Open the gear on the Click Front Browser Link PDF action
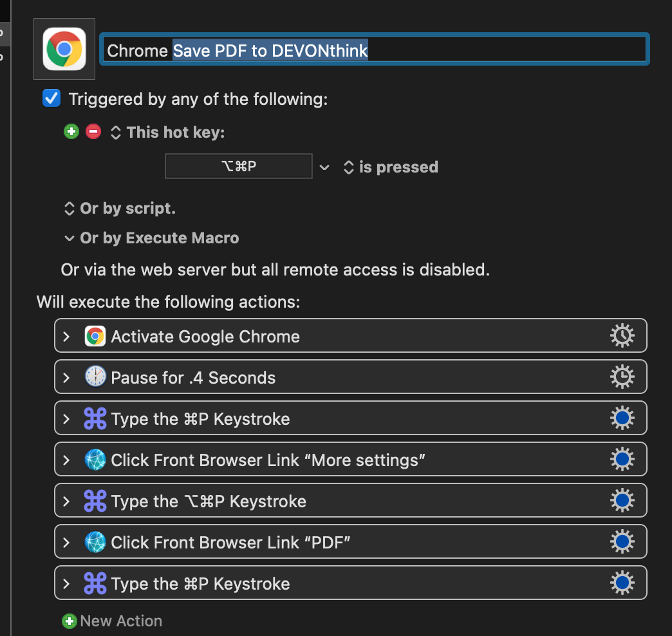Image resolution: width=672 pixels, height=636 pixels. [622, 541]
